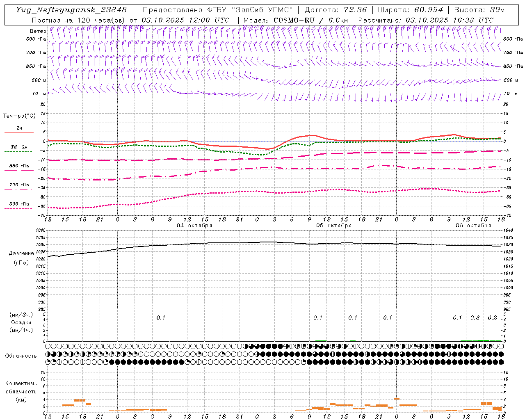Click the Облачность cloudiness label

(x=21, y=356)
